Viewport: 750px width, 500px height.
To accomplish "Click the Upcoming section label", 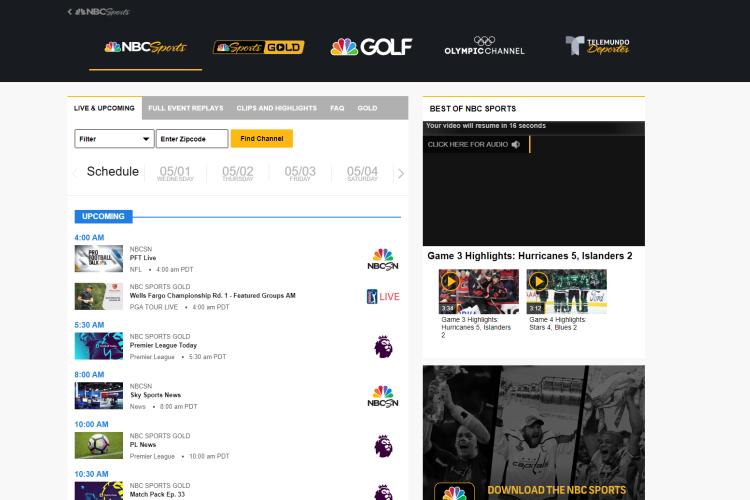I will [x=103, y=216].
